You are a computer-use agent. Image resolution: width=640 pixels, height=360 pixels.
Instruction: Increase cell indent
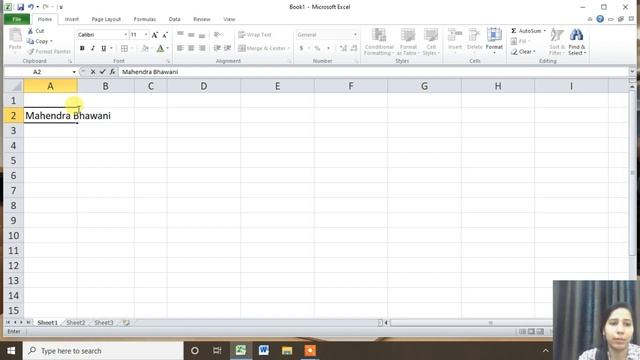[228, 48]
